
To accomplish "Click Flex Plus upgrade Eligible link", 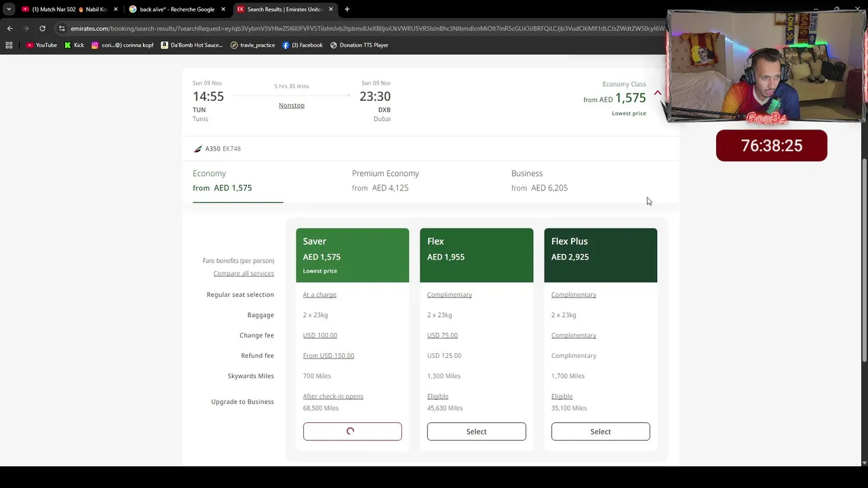I will [561, 396].
